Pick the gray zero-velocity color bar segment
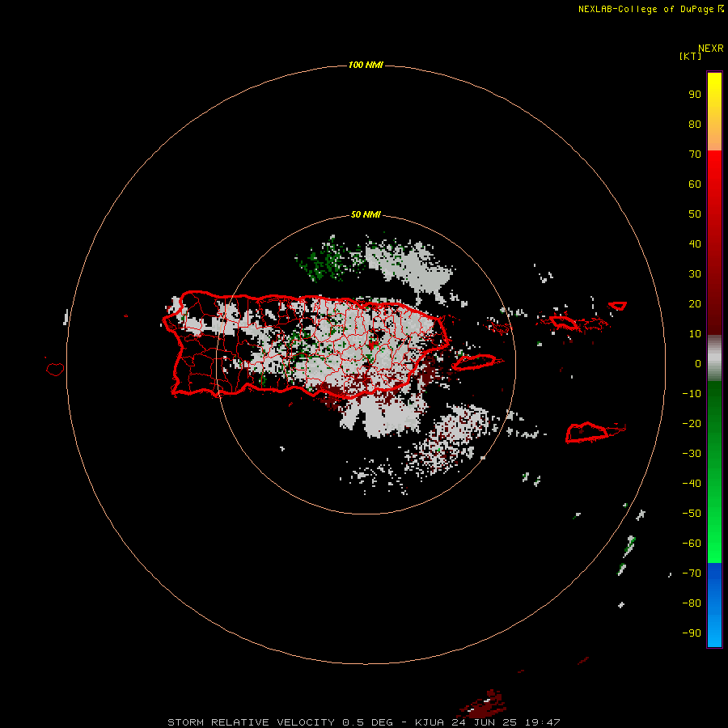This screenshot has height=728, width=728. [x=714, y=358]
